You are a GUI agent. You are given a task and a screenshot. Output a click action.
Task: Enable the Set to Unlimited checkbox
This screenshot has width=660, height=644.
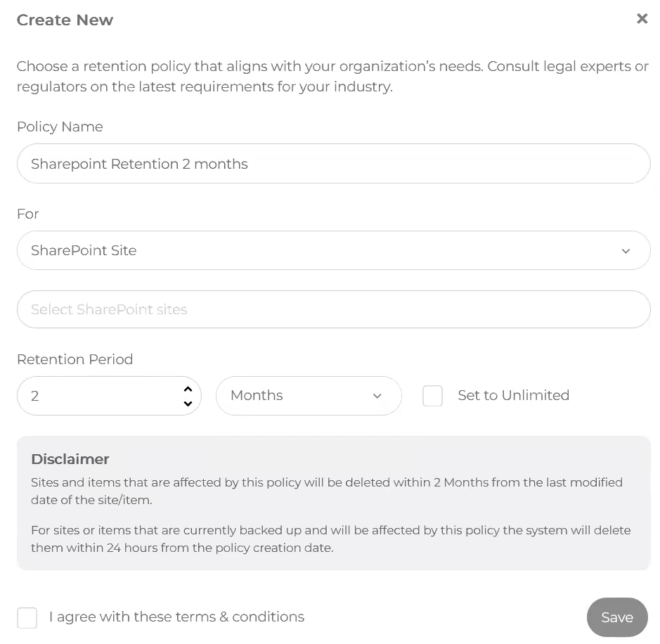(432, 396)
